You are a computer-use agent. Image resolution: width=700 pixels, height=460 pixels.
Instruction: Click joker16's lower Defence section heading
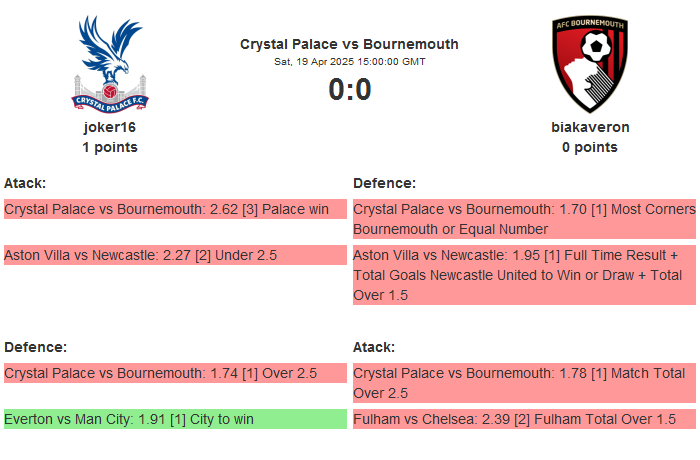coord(35,347)
